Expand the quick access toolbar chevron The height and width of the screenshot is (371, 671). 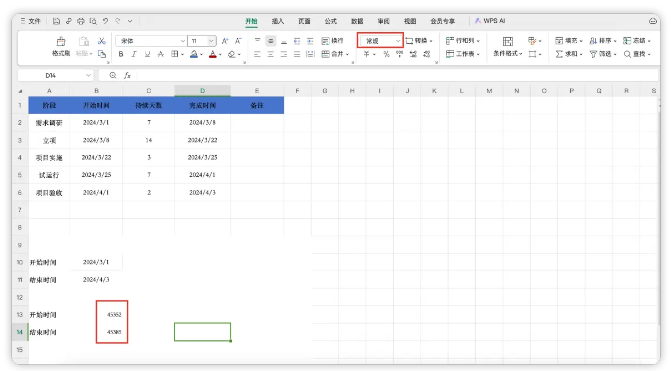[x=130, y=21]
